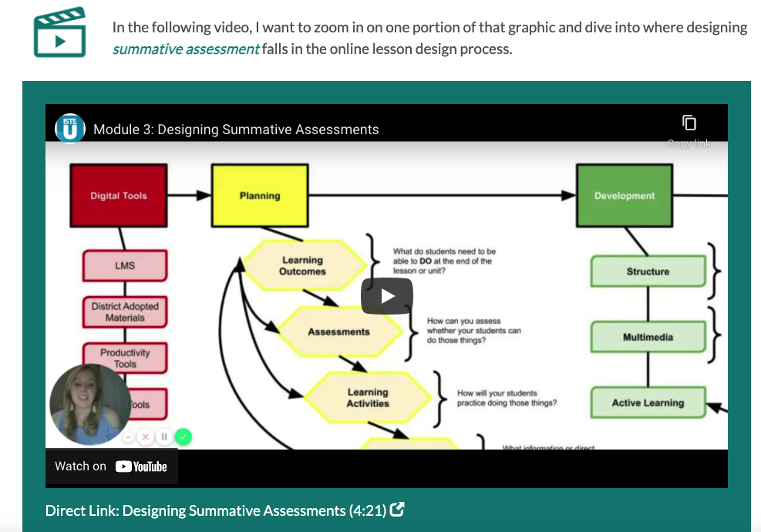Click the Active Learning box
This screenshot has width=761, height=532.
(648, 402)
